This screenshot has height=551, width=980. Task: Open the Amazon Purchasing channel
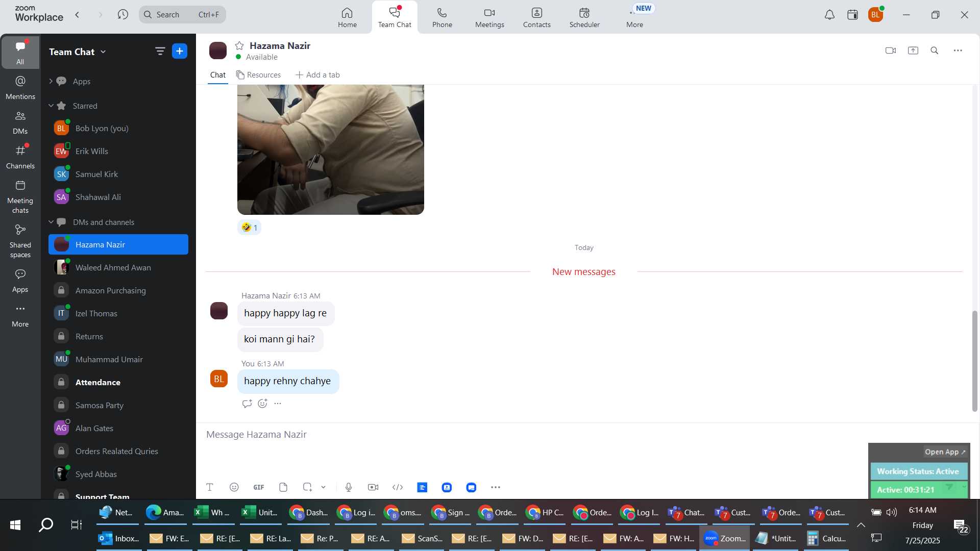(118, 290)
